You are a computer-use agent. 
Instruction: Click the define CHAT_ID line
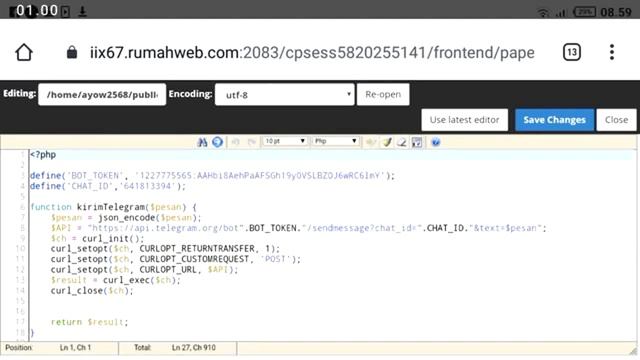pos(108,186)
